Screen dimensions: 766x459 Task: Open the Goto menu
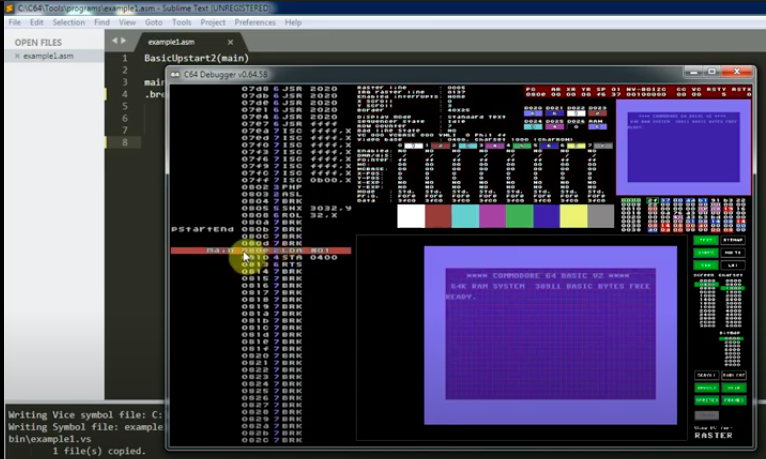tap(154, 22)
